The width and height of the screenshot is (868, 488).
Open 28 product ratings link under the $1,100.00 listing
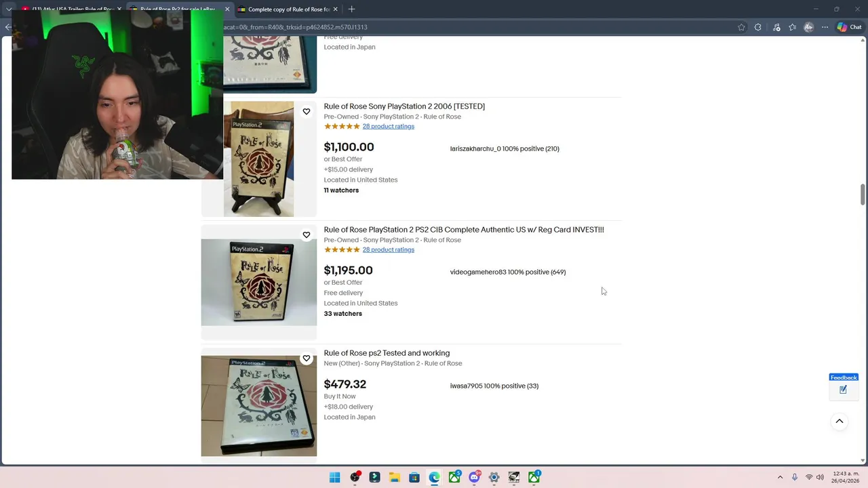(388, 126)
